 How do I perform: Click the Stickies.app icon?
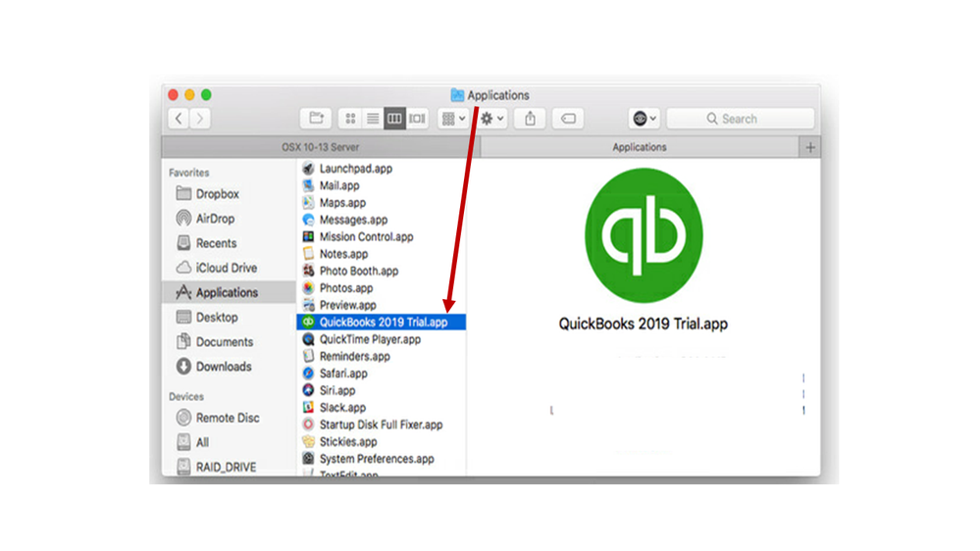coord(308,441)
